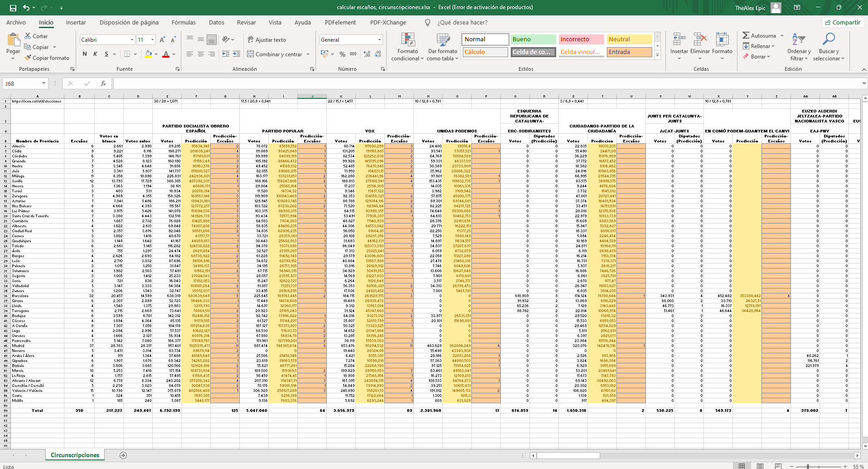Click in the formula bar input

[x=487, y=83]
